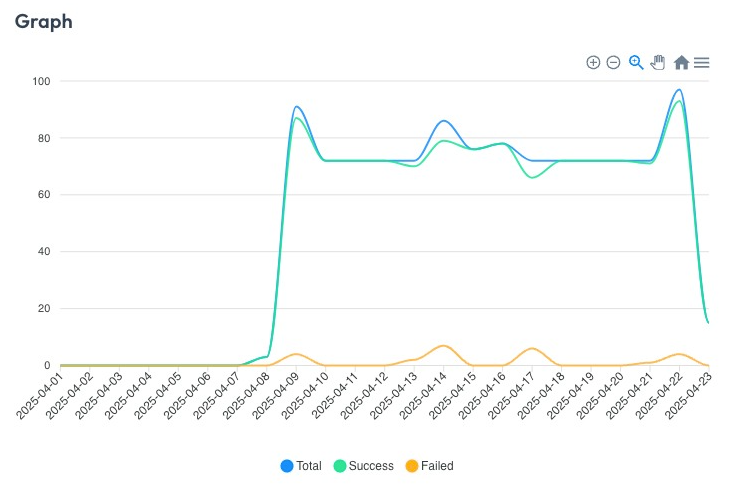The width and height of the screenshot is (739, 491).
Task: Click the 2025-04-14 x-axis date label
Action: 427,396
